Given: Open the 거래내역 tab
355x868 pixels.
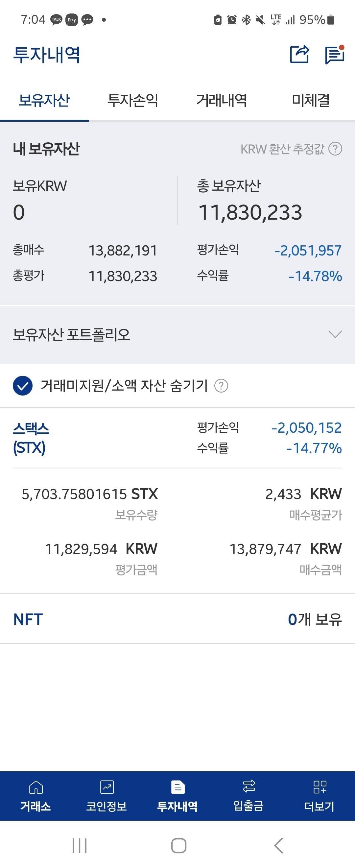Looking at the screenshot, I should click(222, 100).
